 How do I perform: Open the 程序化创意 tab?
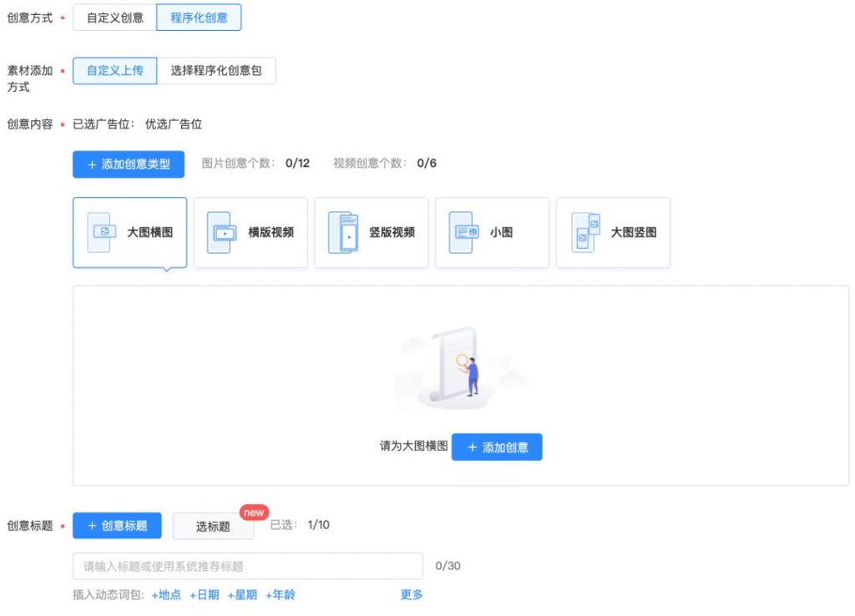point(200,17)
